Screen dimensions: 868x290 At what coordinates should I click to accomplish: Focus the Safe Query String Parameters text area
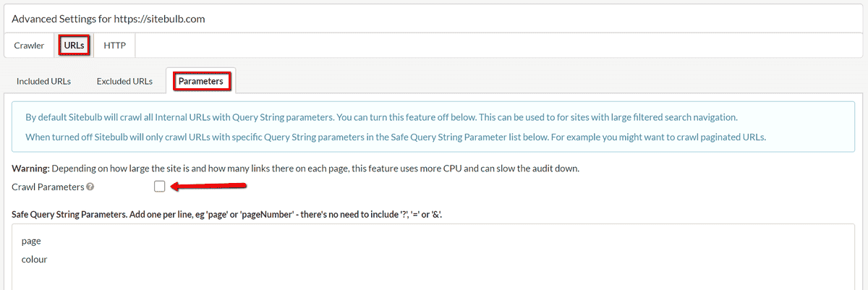point(434,257)
